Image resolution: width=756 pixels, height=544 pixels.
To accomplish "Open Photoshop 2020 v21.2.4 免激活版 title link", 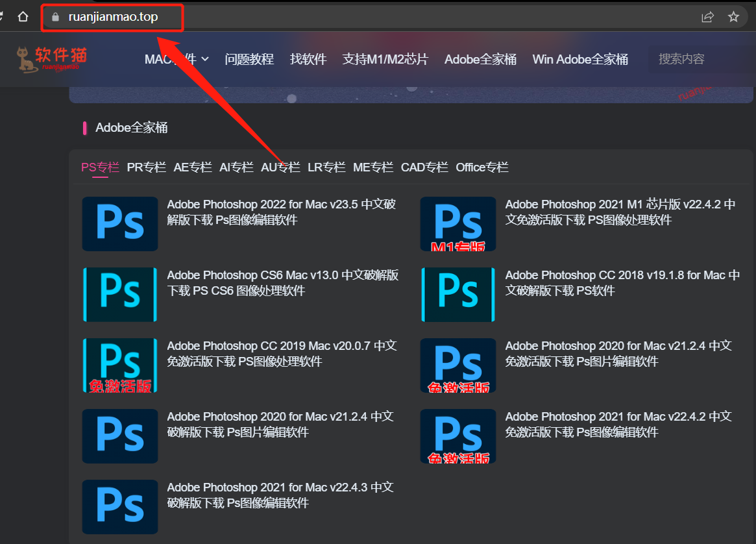I will coord(618,354).
